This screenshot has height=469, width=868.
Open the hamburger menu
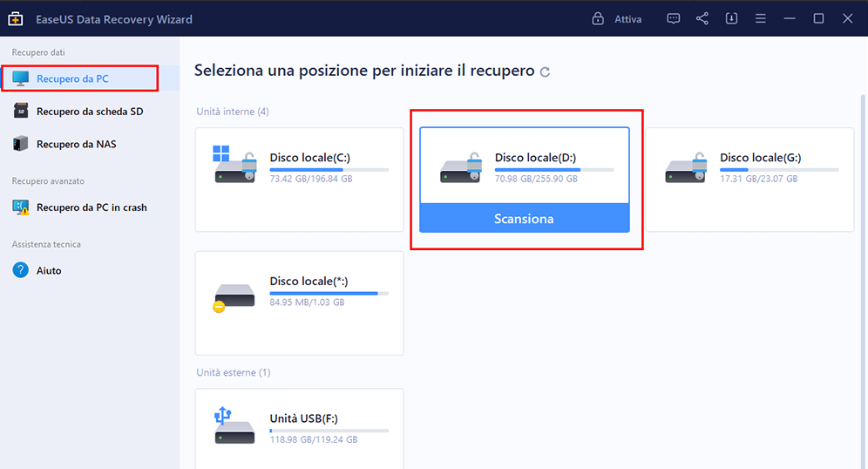pyautogui.click(x=760, y=18)
